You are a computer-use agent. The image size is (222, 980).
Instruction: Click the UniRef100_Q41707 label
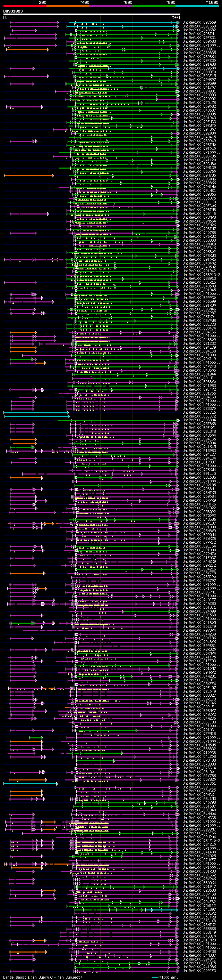(199, 88)
